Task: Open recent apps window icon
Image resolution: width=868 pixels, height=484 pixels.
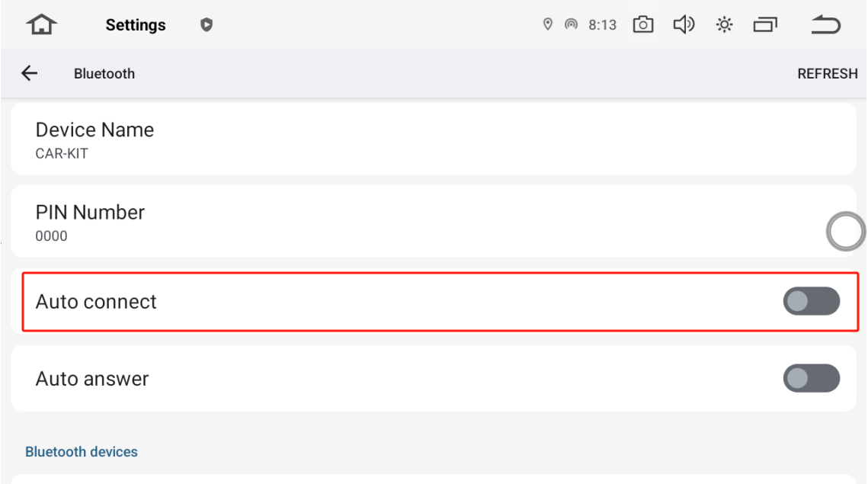Action: (765, 25)
